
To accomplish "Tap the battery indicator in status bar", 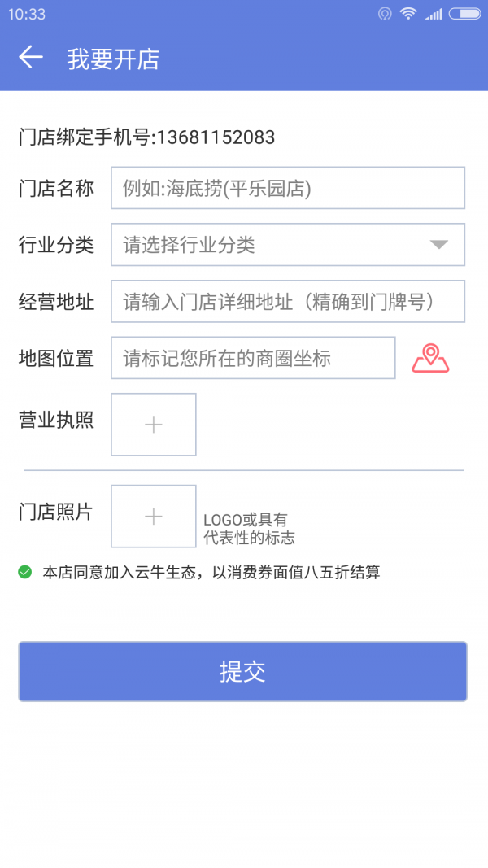I will coord(465,13).
